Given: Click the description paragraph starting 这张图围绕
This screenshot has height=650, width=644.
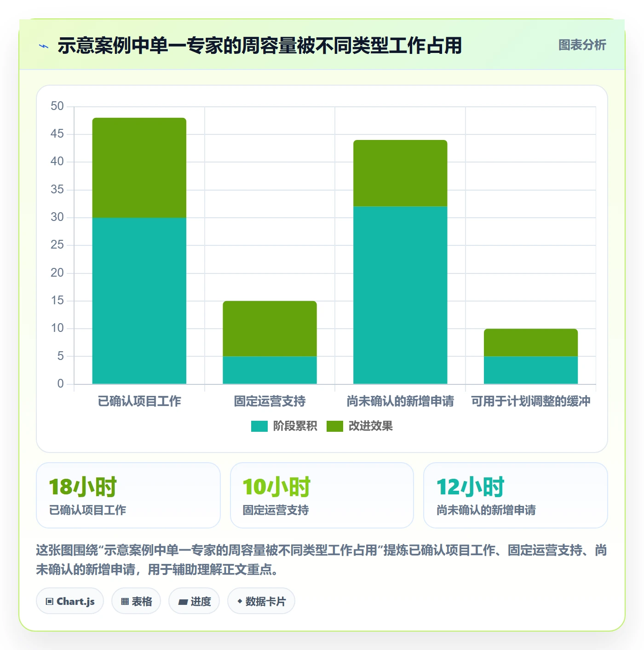Looking at the screenshot, I should [322, 560].
